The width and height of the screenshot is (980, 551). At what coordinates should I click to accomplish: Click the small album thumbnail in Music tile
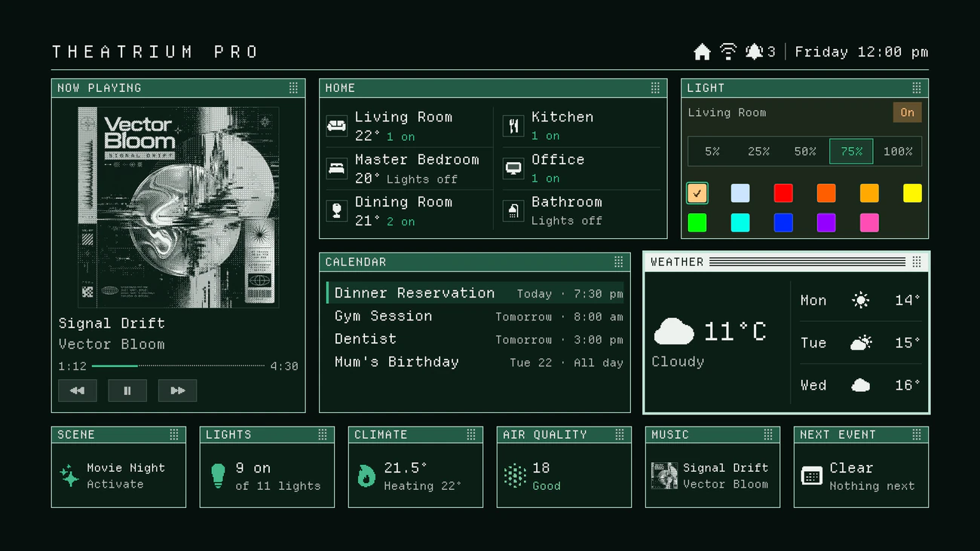[664, 476]
